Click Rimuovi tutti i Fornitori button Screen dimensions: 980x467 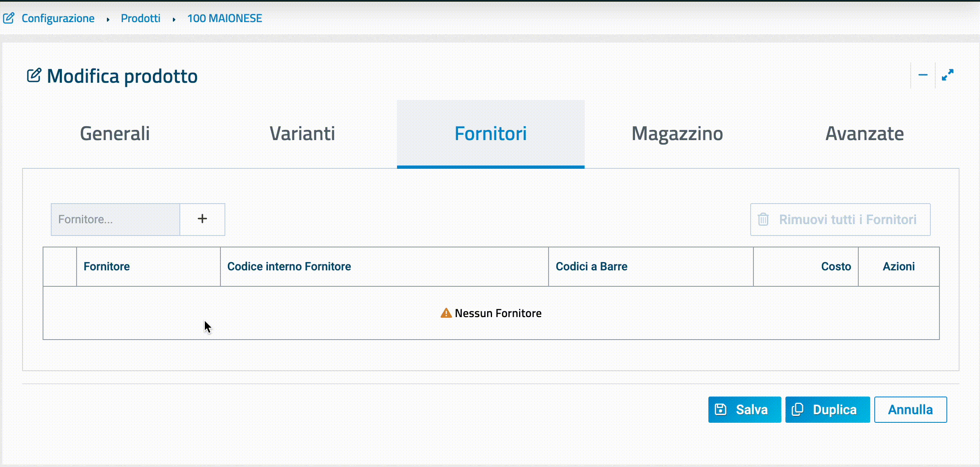click(x=840, y=220)
